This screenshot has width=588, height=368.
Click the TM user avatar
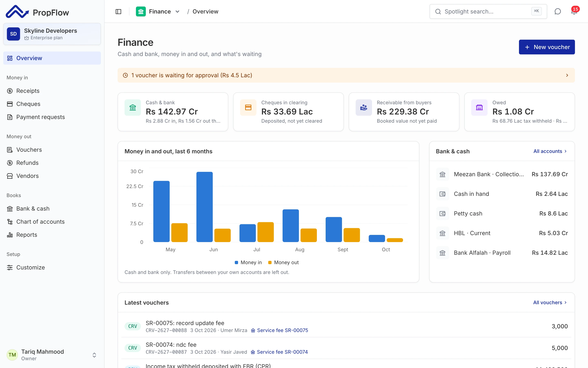pyautogui.click(x=12, y=355)
